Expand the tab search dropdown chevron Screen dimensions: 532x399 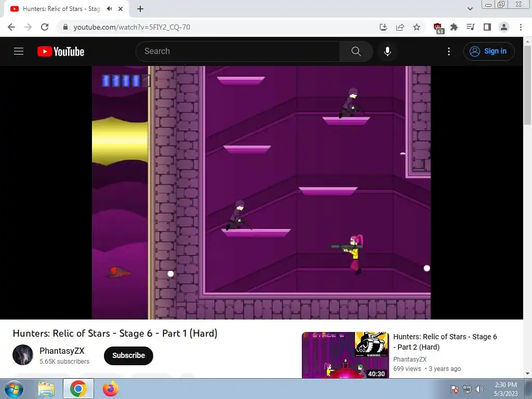point(470,9)
